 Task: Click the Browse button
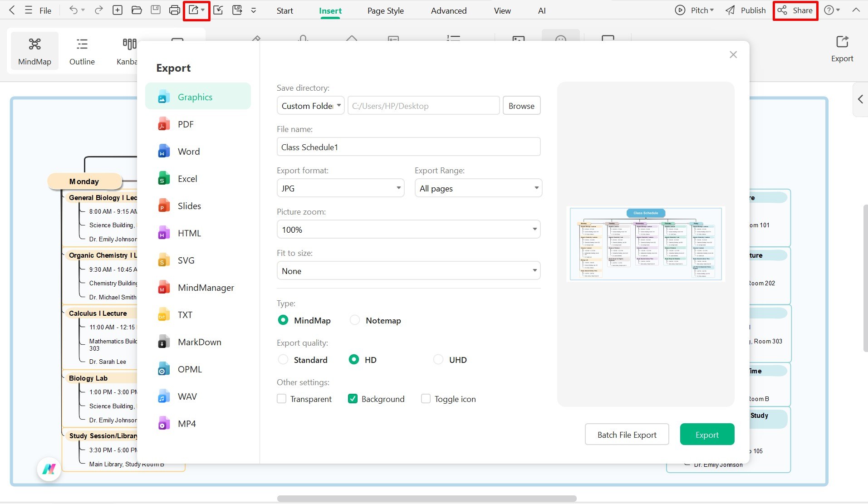point(521,106)
